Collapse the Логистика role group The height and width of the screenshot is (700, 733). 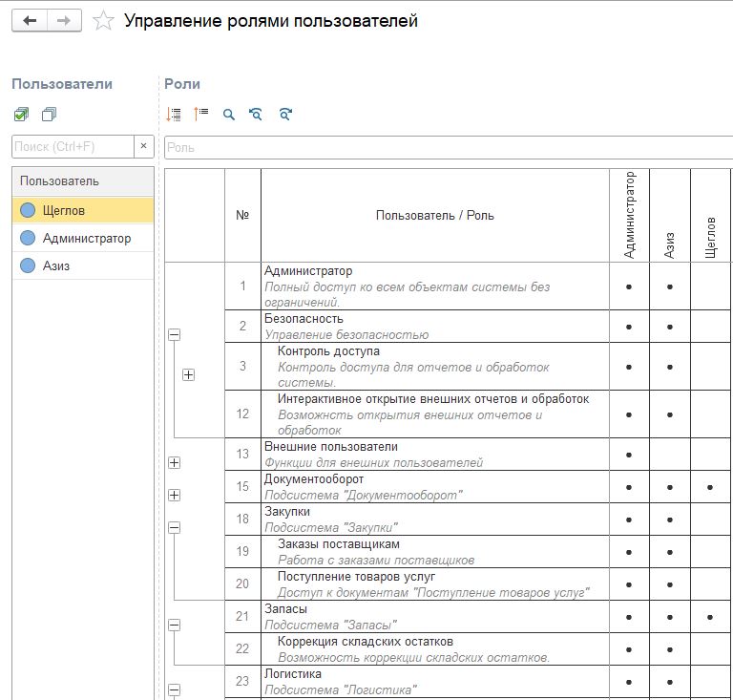(175, 689)
